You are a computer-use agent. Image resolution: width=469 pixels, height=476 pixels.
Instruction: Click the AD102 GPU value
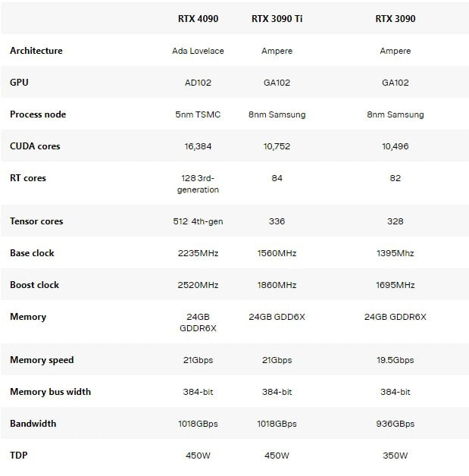point(198,83)
